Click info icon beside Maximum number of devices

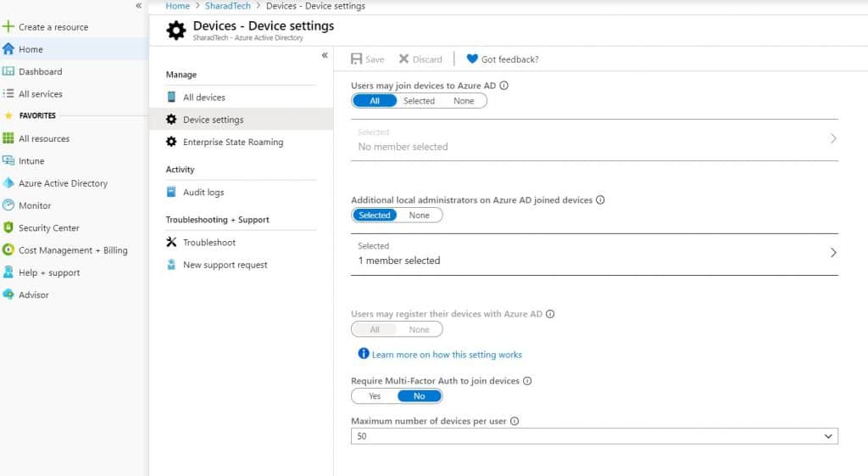[515, 421]
